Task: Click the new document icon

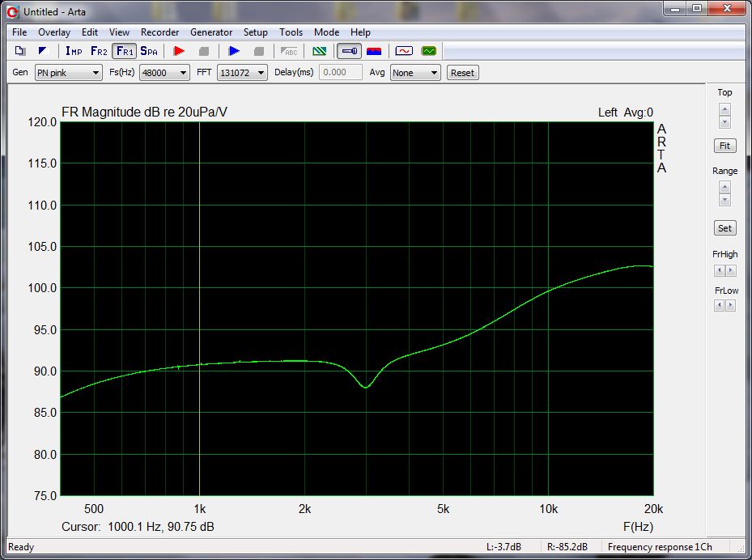Action: coord(20,51)
